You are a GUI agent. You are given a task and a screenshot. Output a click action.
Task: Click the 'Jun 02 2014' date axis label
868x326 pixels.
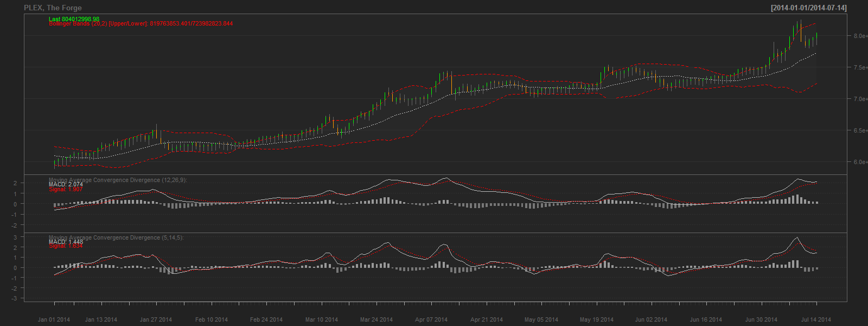pos(652,319)
